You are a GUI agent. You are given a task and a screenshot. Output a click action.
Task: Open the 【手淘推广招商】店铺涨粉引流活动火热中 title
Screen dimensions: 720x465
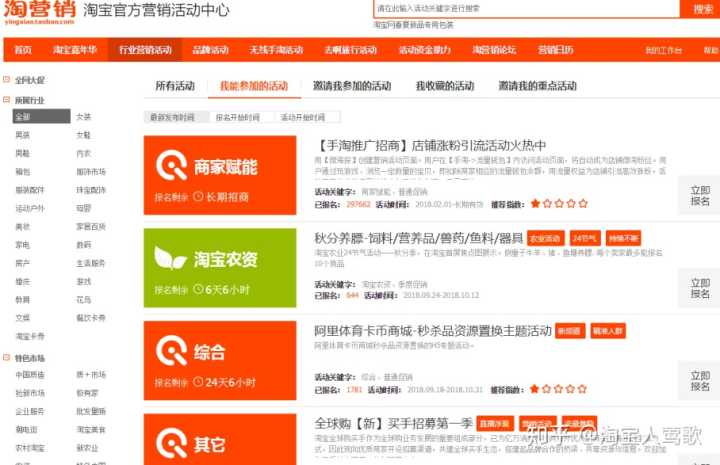(x=430, y=146)
